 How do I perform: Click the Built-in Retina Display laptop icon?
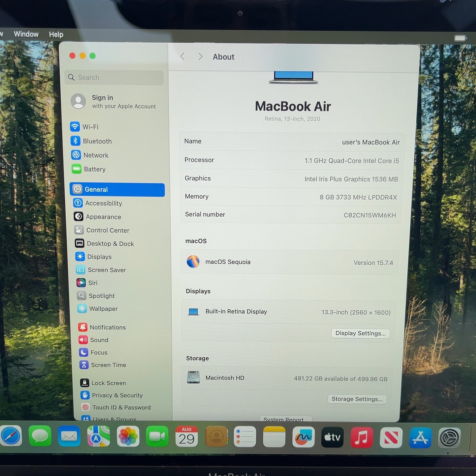click(x=193, y=312)
